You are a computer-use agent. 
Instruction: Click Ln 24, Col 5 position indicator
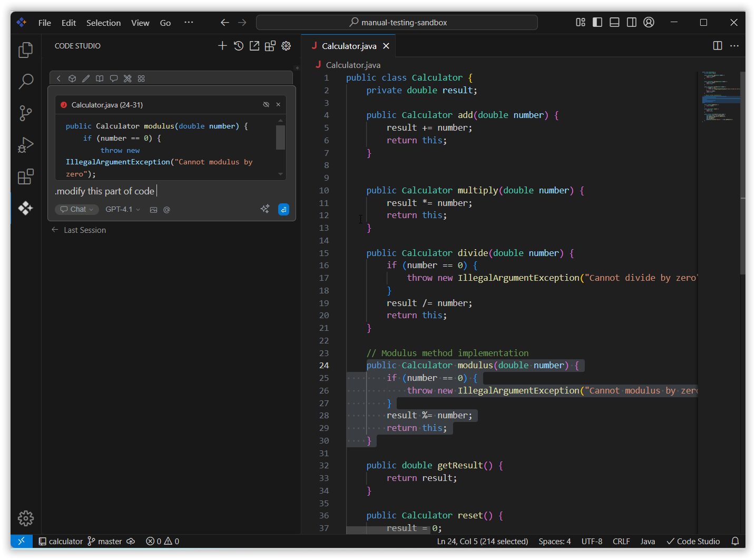[x=483, y=541]
